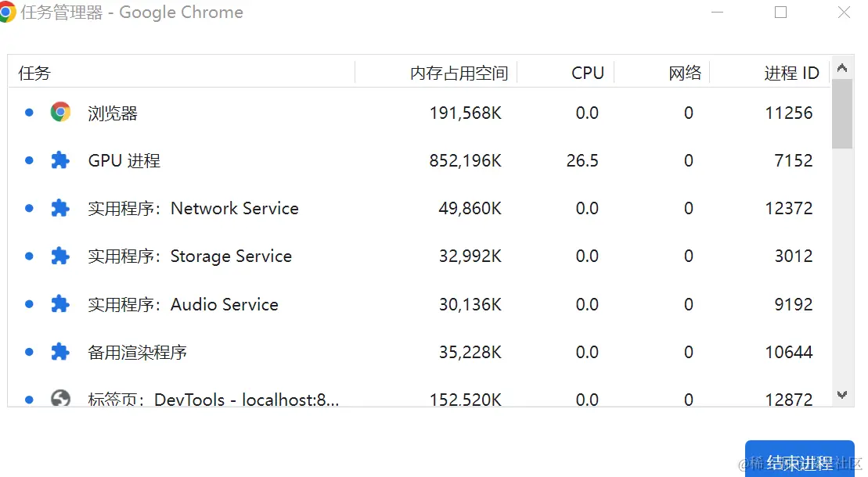Select the 实用程序: Network Service row by its name
This screenshot has width=868, height=477.
[x=193, y=208]
